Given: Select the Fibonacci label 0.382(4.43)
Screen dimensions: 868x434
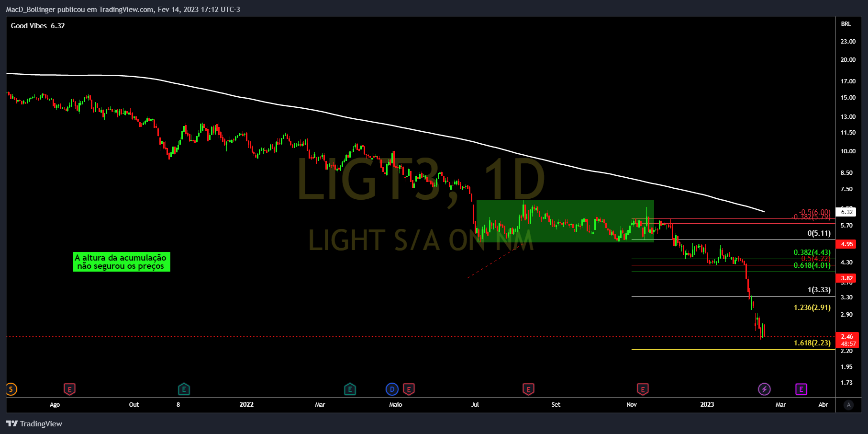Looking at the screenshot, I should pos(812,252).
